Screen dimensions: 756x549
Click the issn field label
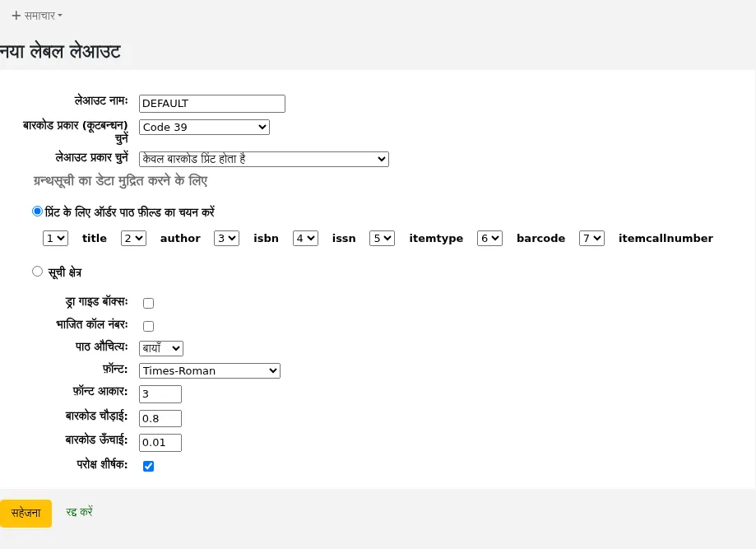click(x=344, y=239)
